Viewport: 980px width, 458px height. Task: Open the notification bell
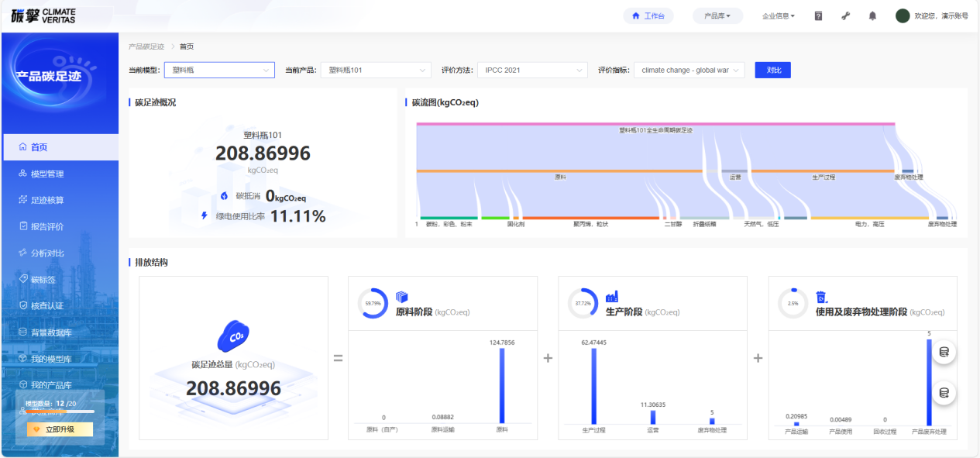pos(872,15)
